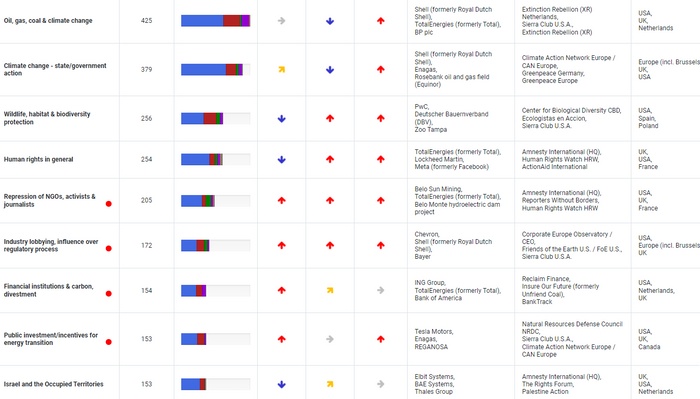700x399 pixels.
Task: Click 'Corporate Europe Observatory / CEO' NGO
Action: pos(567,237)
